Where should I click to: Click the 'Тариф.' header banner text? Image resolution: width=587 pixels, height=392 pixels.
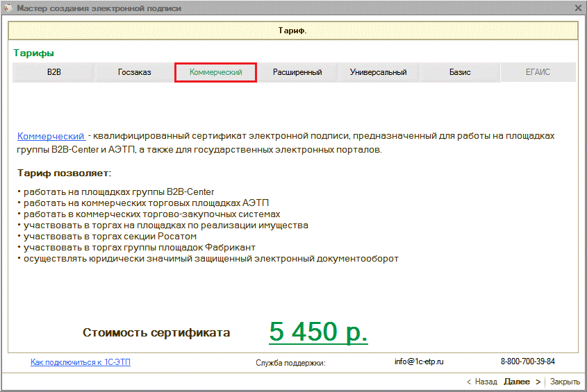(292, 31)
